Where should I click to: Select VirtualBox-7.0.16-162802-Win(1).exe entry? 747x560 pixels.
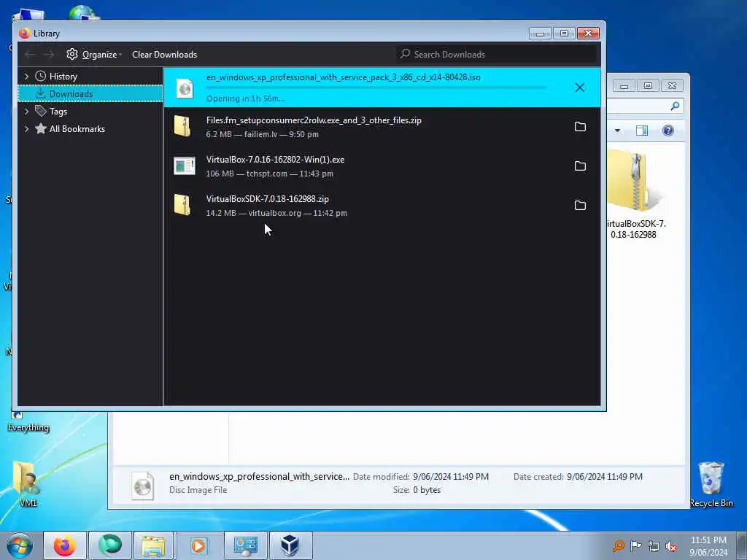click(x=382, y=166)
